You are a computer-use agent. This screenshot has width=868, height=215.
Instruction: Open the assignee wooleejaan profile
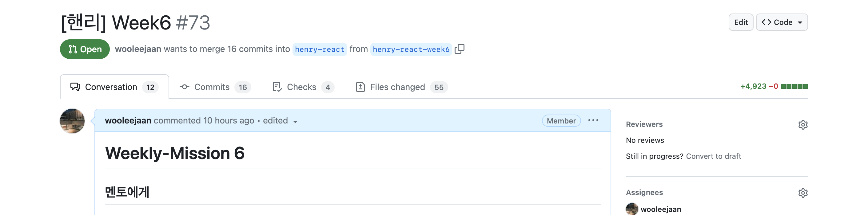[x=660, y=209]
